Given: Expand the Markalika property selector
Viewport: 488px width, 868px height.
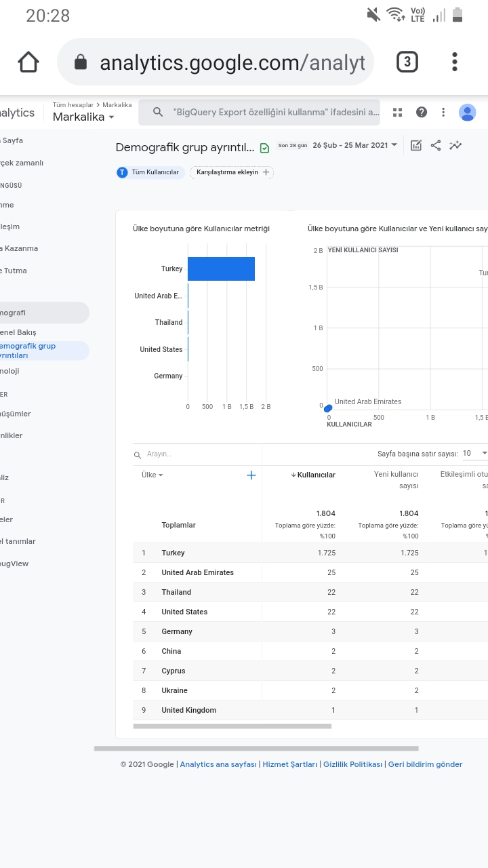Looking at the screenshot, I should (x=83, y=117).
